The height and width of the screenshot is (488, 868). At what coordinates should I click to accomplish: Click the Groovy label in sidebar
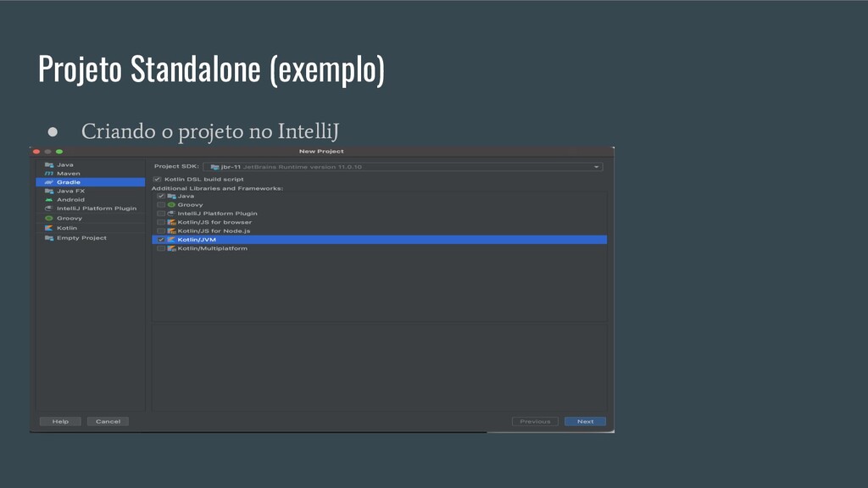click(70, 218)
